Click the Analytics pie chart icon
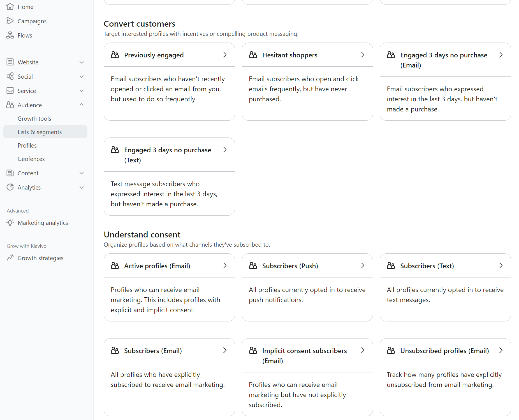This screenshot has height=420, width=519. click(10, 187)
